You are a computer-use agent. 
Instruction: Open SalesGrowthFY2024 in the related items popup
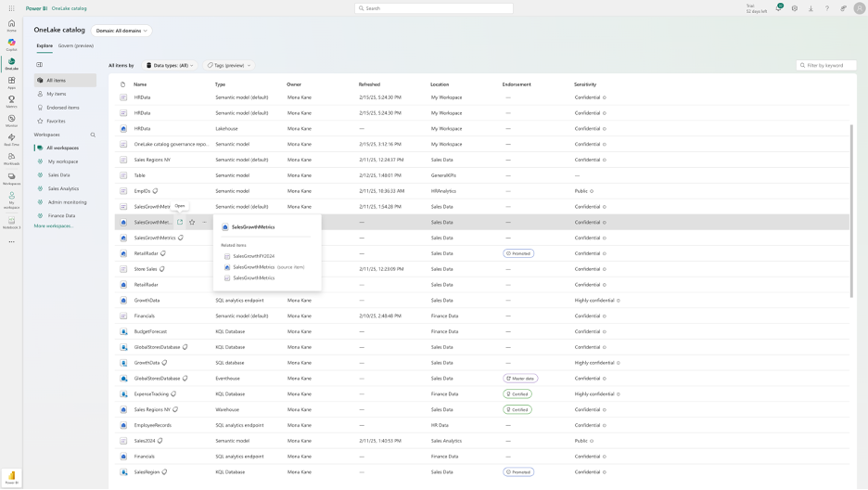pyautogui.click(x=253, y=256)
